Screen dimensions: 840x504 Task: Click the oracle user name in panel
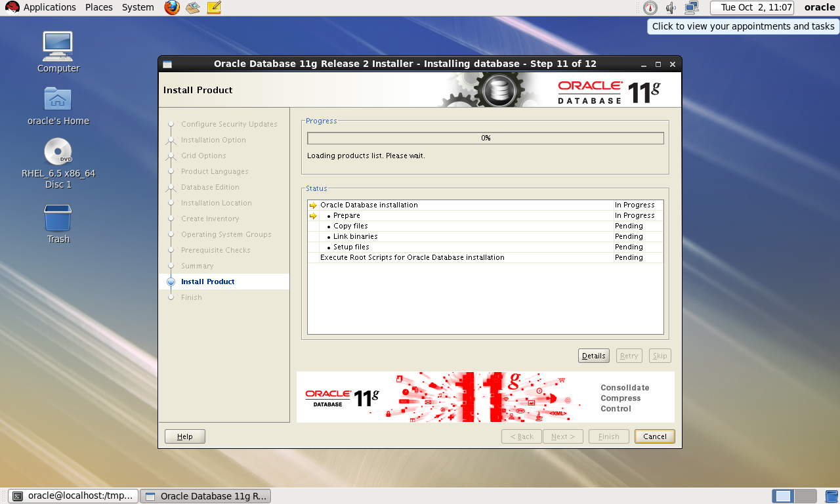820,8
